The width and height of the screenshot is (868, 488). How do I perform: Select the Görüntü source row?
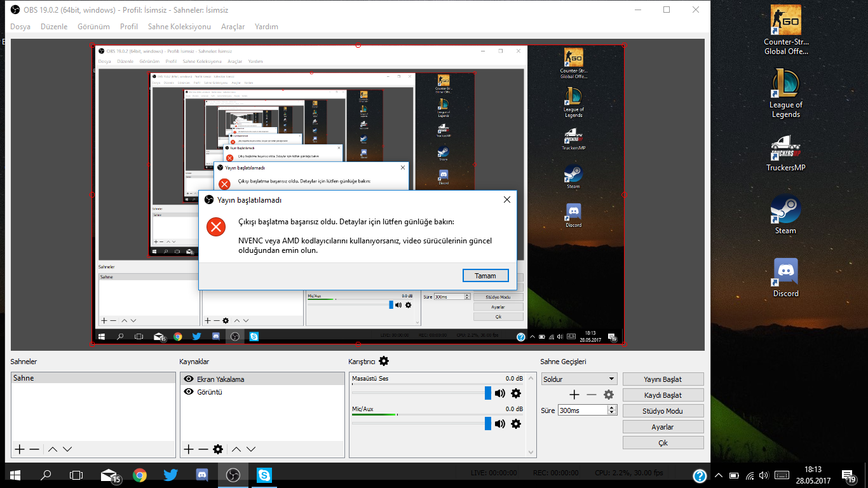pyautogui.click(x=262, y=392)
